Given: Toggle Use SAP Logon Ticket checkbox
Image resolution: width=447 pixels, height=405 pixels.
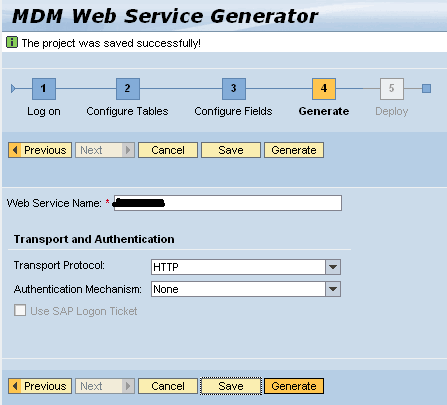Looking at the screenshot, I should tap(20, 310).
